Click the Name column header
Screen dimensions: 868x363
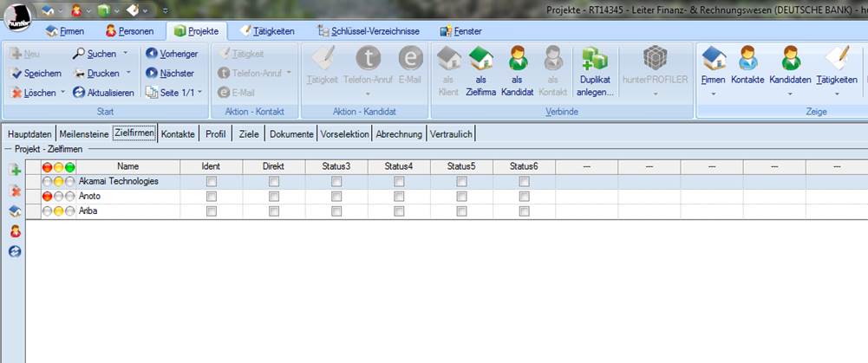point(128,166)
